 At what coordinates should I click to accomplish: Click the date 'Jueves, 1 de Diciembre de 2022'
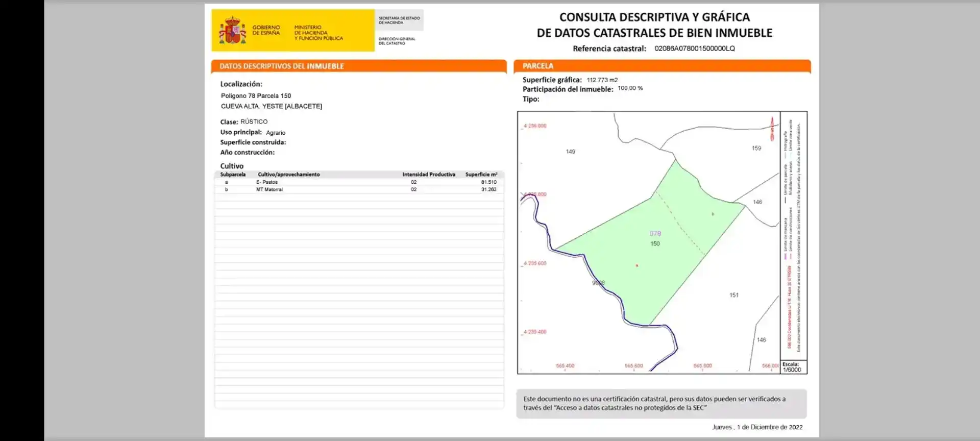tap(757, 427)
